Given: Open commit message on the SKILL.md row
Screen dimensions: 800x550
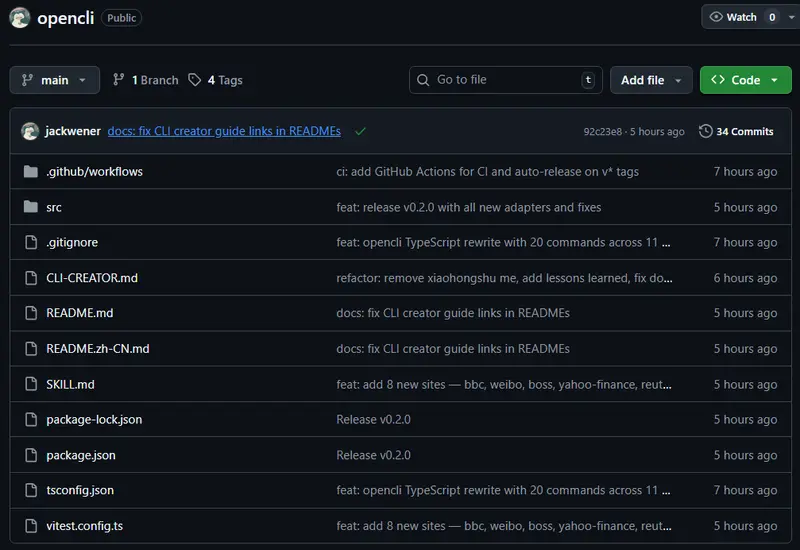Looking at the screenshot, I should (504, 384).
